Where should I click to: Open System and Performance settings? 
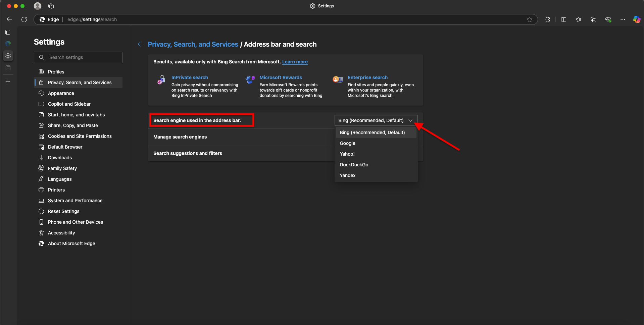78,201
